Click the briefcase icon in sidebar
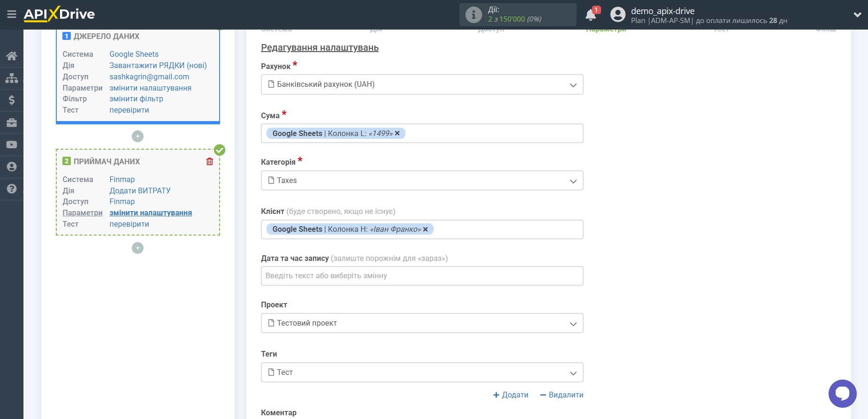868x419 pixels. [x=12, y=122]
